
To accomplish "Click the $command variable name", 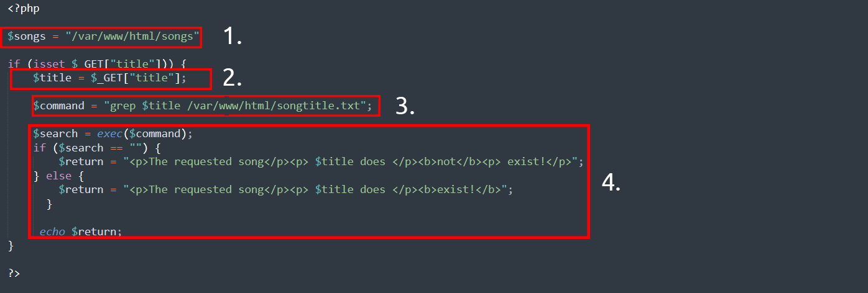I will pyautogui.click(x=58, y=106).
